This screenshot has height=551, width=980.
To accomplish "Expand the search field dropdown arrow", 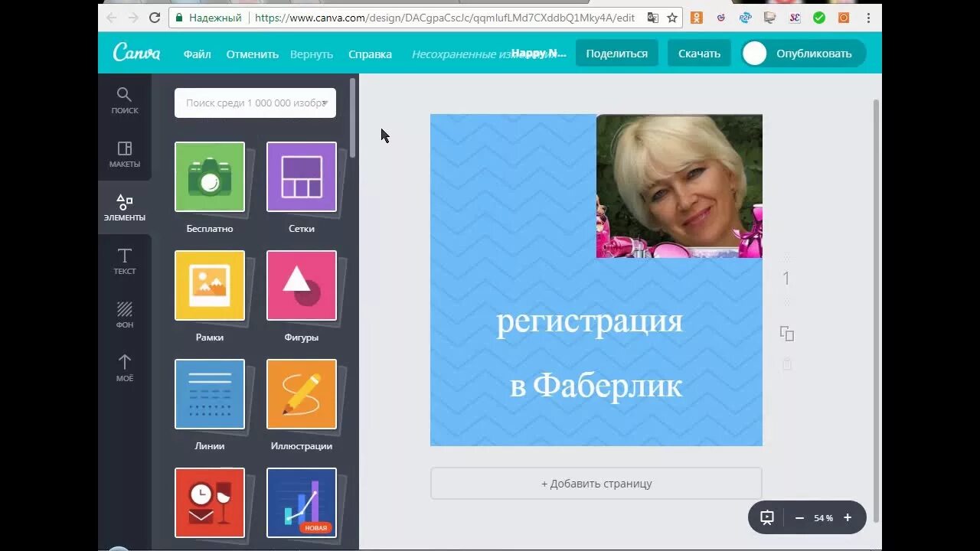I will (325, 103).
